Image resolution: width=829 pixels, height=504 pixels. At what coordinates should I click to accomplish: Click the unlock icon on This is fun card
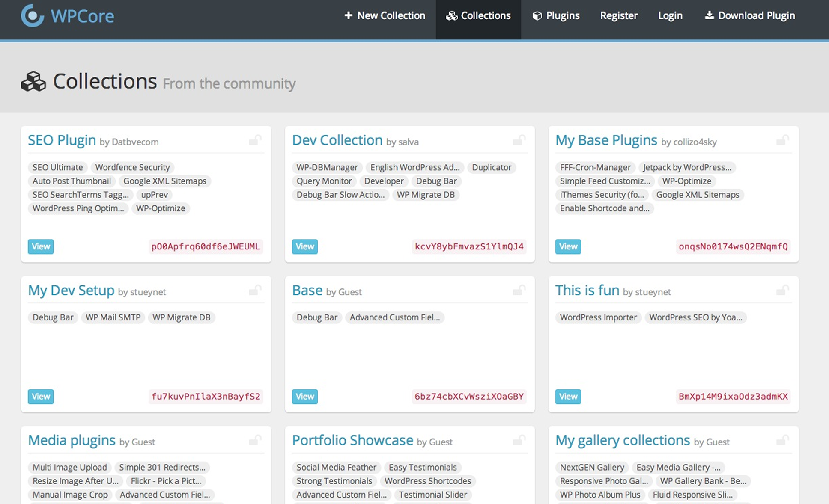(x=782, y=291)
